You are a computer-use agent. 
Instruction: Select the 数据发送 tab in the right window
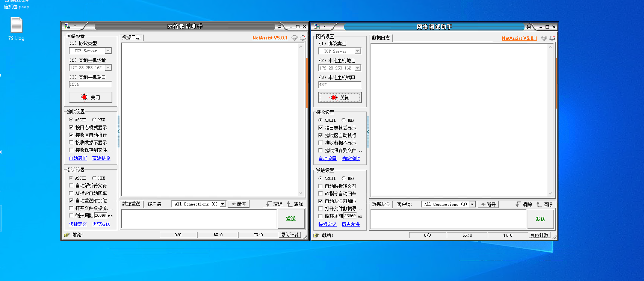pos(381,204)
